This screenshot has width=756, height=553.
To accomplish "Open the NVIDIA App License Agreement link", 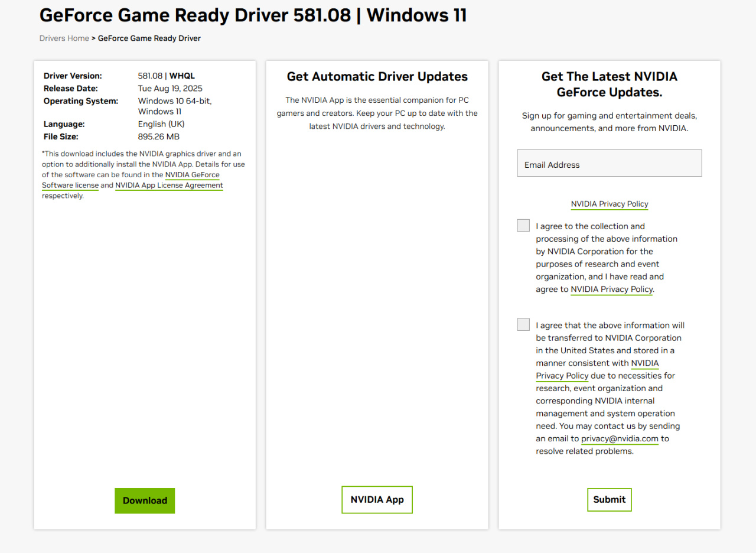I will pos(169,186).
